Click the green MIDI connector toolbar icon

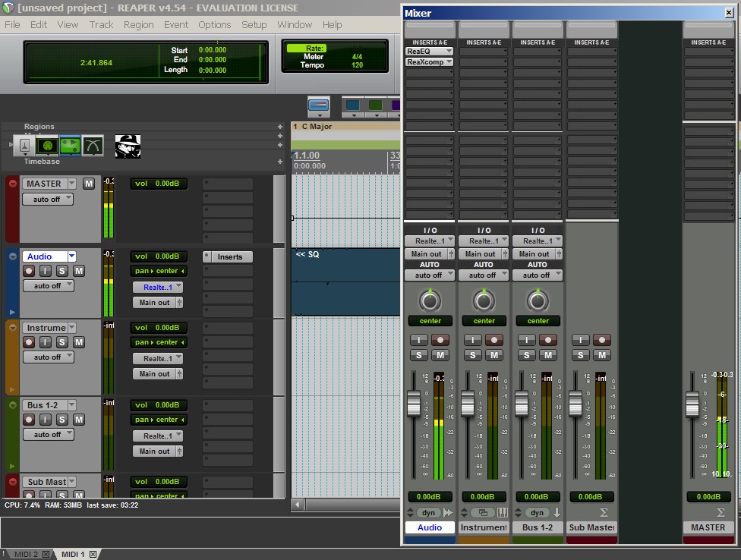coord(47,145)
